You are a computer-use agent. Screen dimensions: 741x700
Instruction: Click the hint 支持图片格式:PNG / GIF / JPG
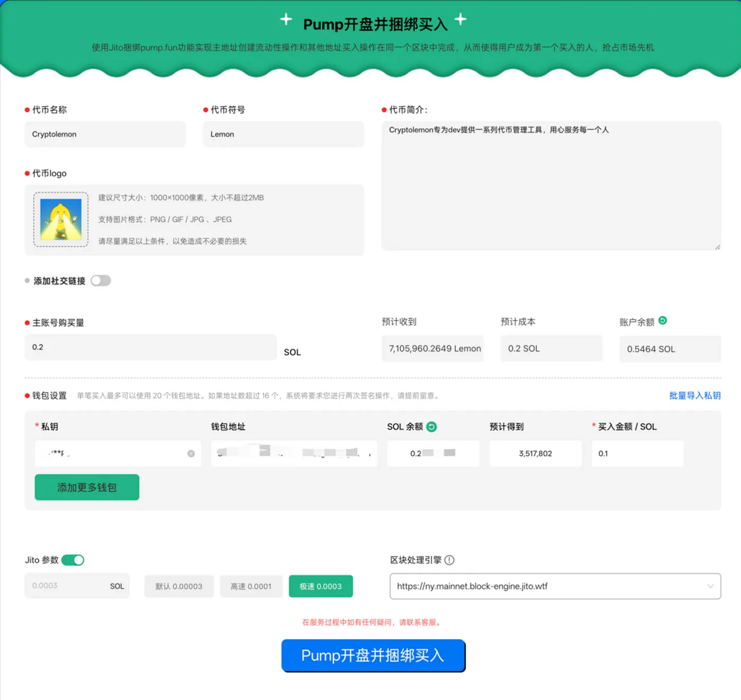[x=165, y=220]
